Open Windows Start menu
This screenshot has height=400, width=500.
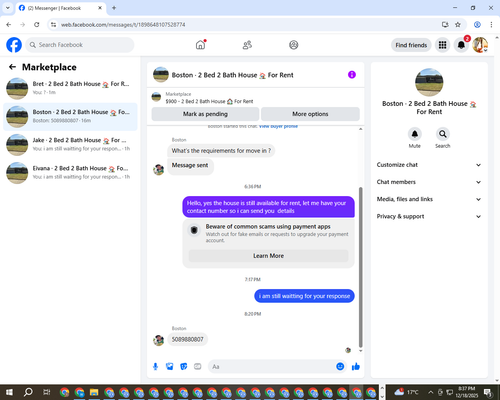[x=9, y=392]
